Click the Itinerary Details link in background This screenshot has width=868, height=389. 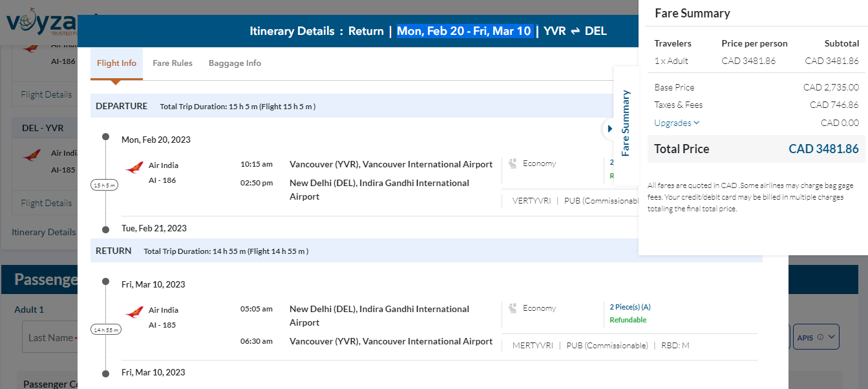coord(43,232)
